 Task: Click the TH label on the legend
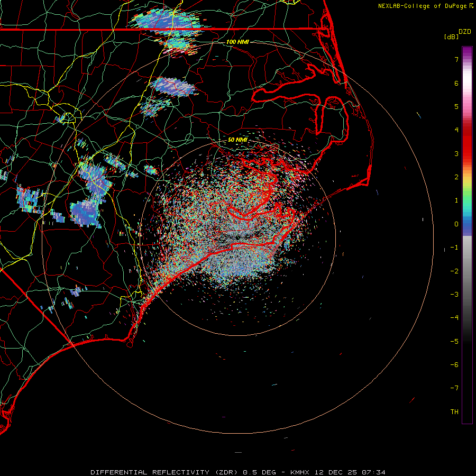pos(454,412)
